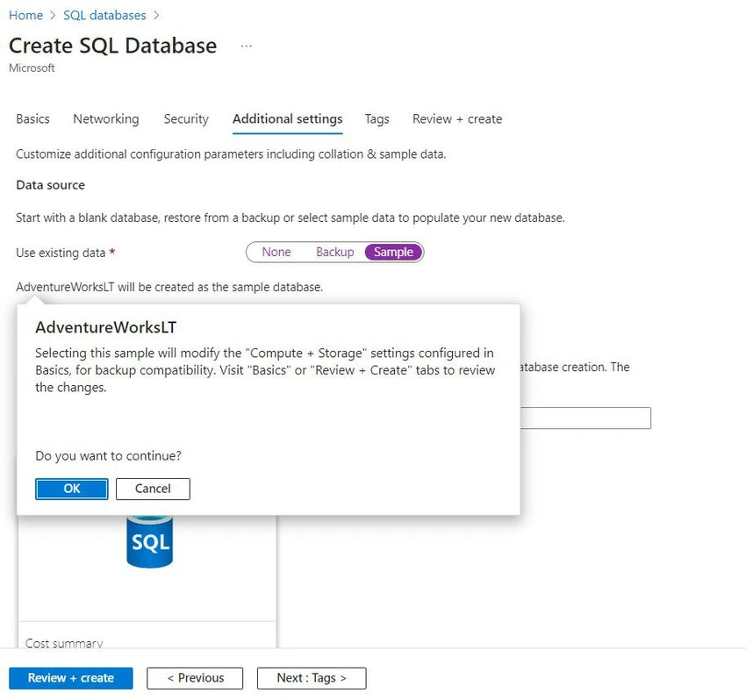Image resolution: width=746 pixels, height=700 pixels.
Task: Choose Backup for Use existing data
Action: [335, 252]
